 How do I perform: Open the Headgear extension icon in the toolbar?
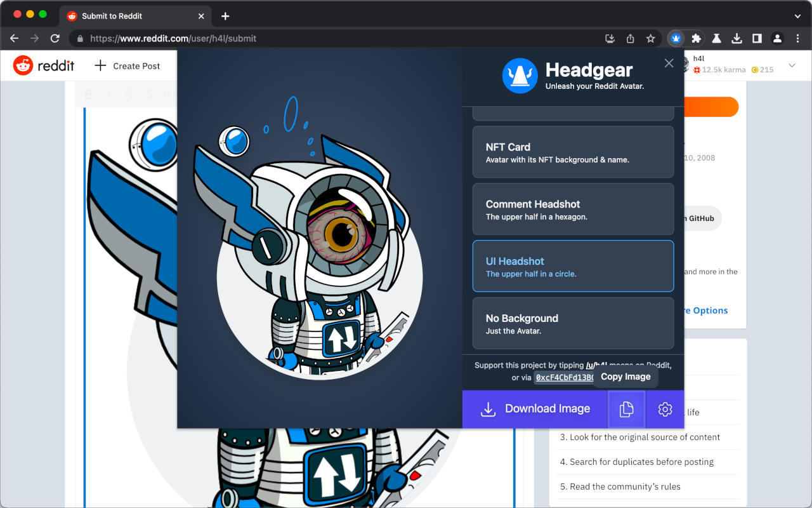(x=676, y=38)
